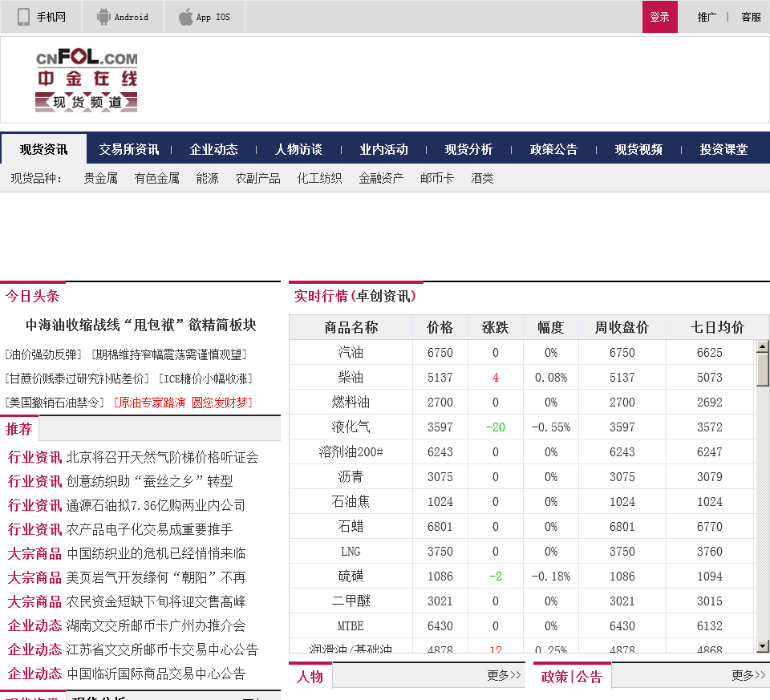
Task: Open the 客服 customer service link
Action: (x=751, y=17)
